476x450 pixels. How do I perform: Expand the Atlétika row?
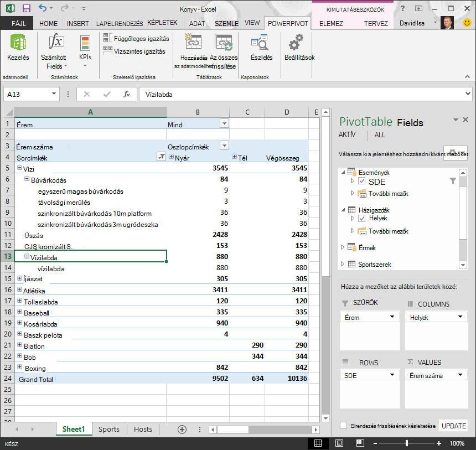(20, 289)
